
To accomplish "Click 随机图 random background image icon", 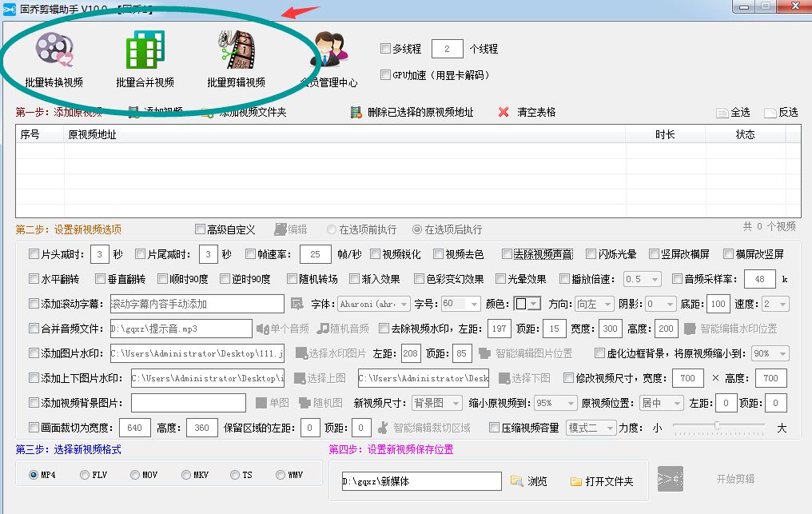I will 304,403.
